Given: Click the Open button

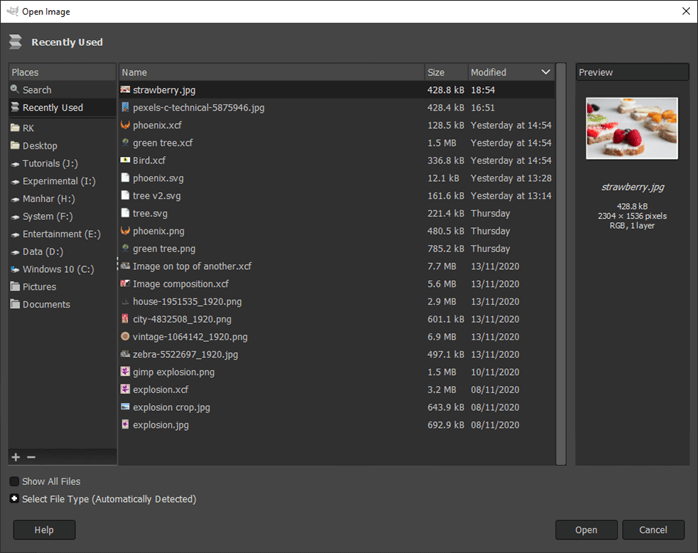Looking at the screenshot, I should (586, 530).
